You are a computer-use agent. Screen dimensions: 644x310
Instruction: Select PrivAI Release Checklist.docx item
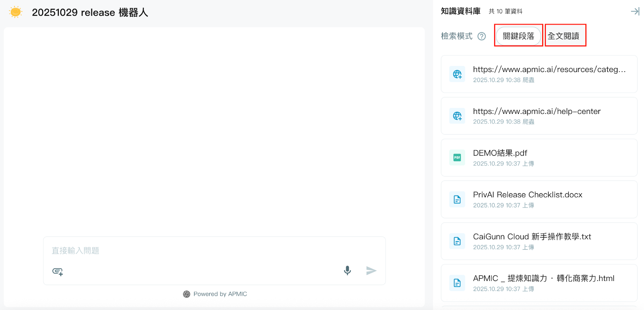click(527, 195)
